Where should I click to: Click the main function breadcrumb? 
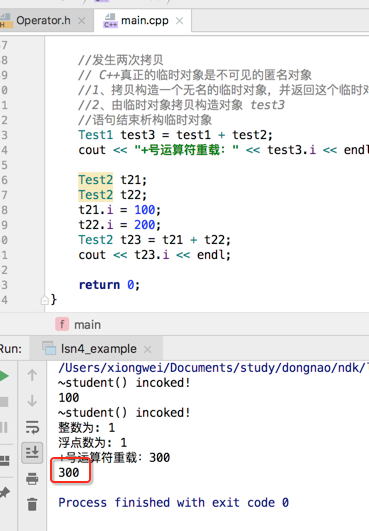click(x=87, y=325)
